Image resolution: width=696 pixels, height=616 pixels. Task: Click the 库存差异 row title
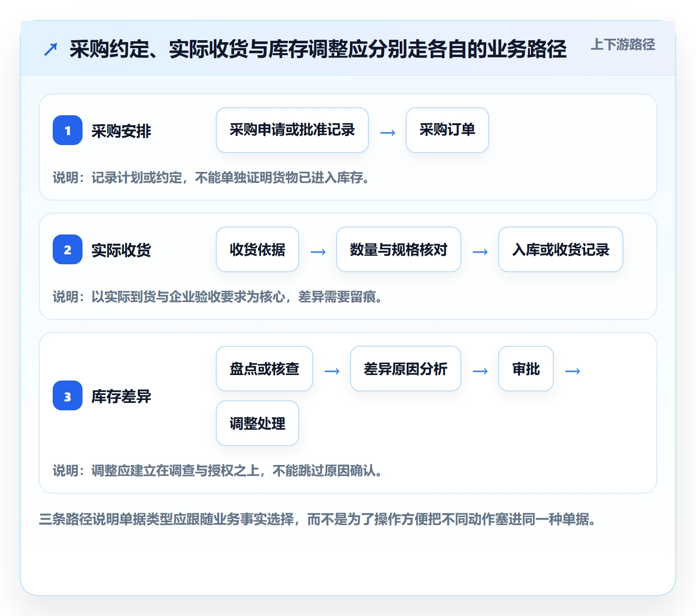point(121,396)
